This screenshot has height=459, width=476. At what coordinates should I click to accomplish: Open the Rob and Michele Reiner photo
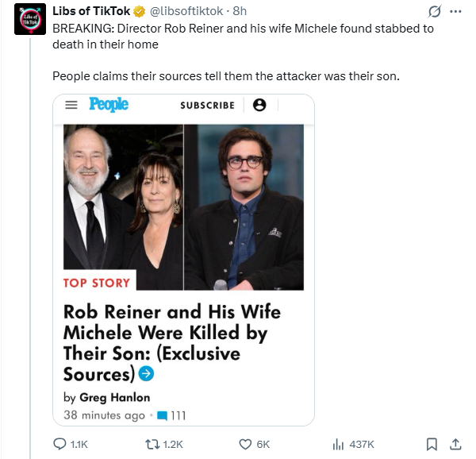pyautogui.click(x=123, y=206)
